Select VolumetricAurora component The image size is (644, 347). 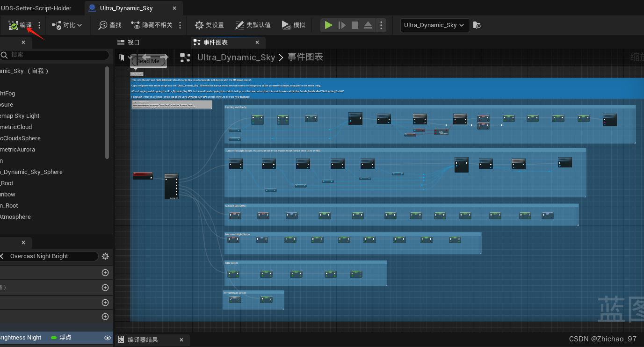[x=52, y=150]
